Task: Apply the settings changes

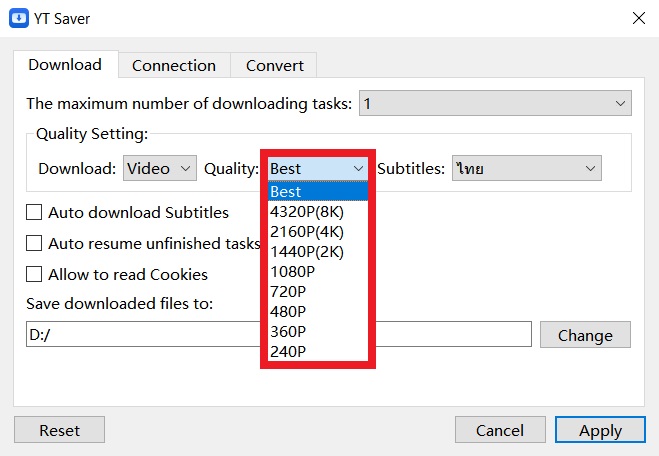Action: point(600,430)
